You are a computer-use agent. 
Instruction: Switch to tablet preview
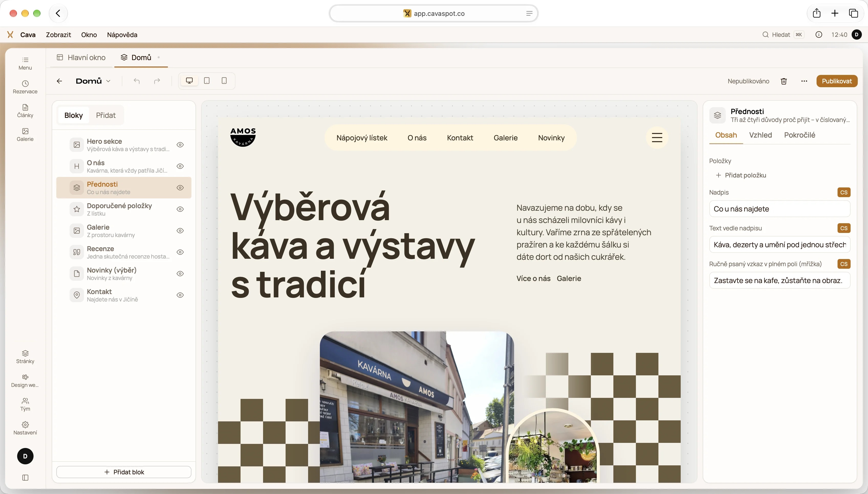tap(207, 81)
